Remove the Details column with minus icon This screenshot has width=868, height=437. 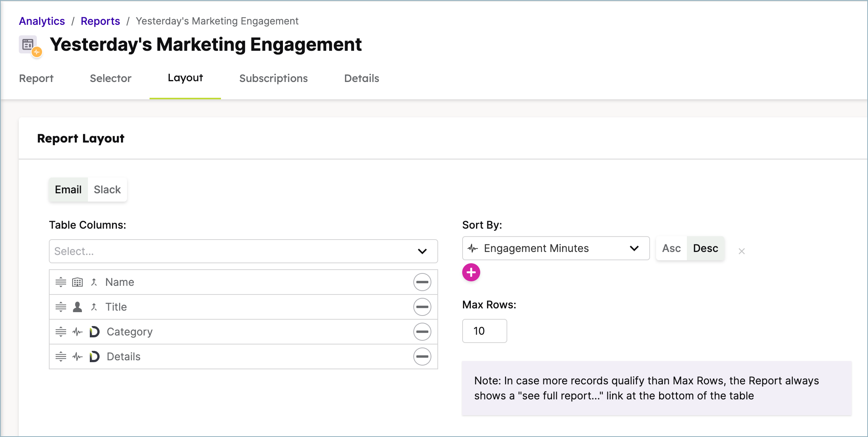point(422,357)
